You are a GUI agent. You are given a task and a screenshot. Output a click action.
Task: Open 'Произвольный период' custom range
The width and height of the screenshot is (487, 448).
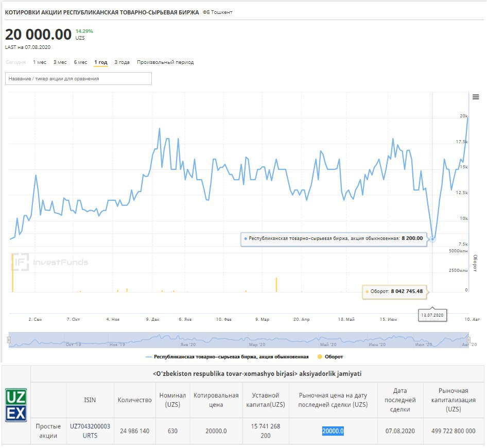pos(165,62)
